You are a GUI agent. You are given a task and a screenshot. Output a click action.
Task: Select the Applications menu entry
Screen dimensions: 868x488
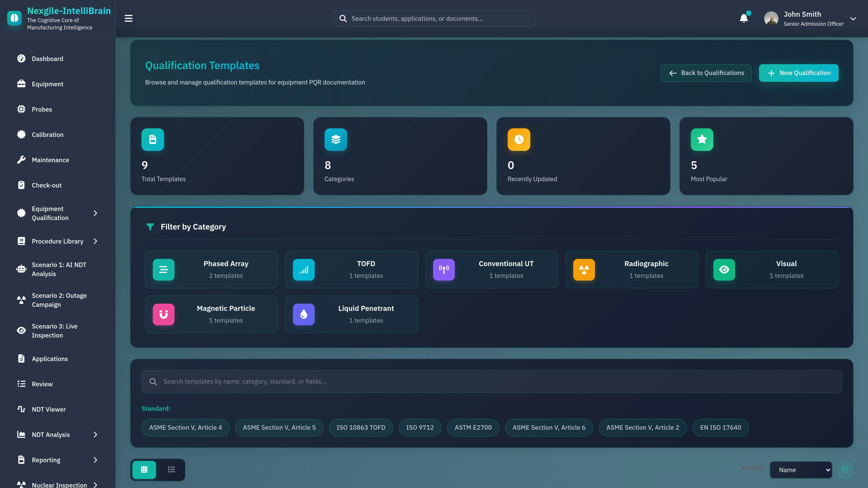point(50,358)
